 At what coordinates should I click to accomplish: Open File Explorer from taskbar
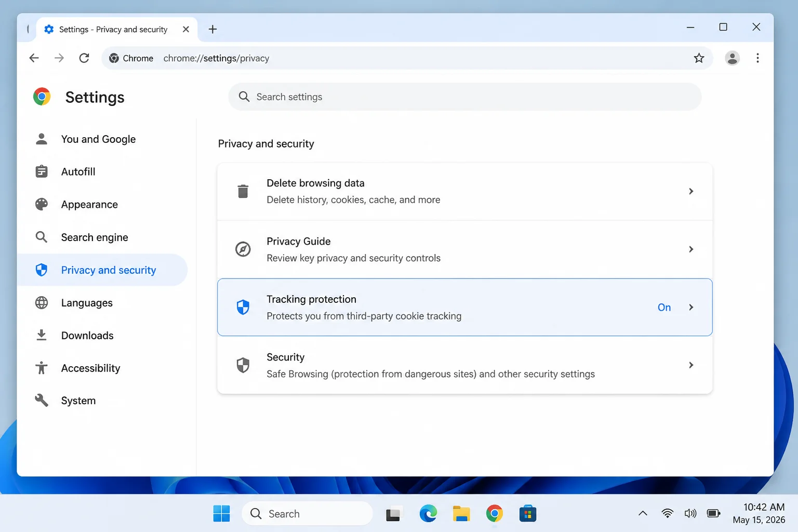tap(461, 513)
